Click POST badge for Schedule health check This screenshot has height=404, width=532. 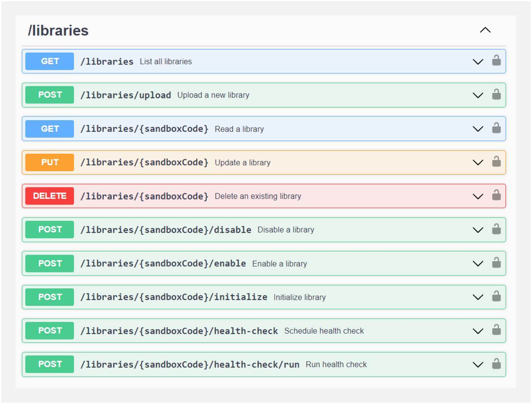[x=49, y=331]
